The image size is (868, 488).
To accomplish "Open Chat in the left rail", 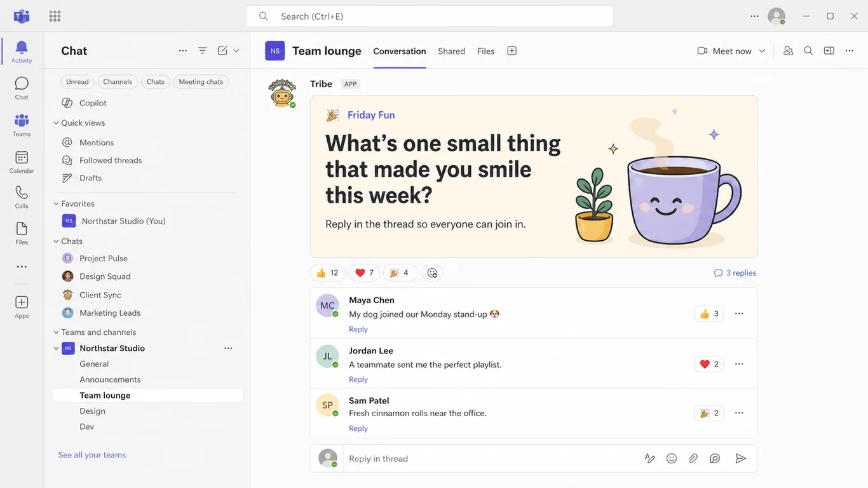I will [22, 88].
